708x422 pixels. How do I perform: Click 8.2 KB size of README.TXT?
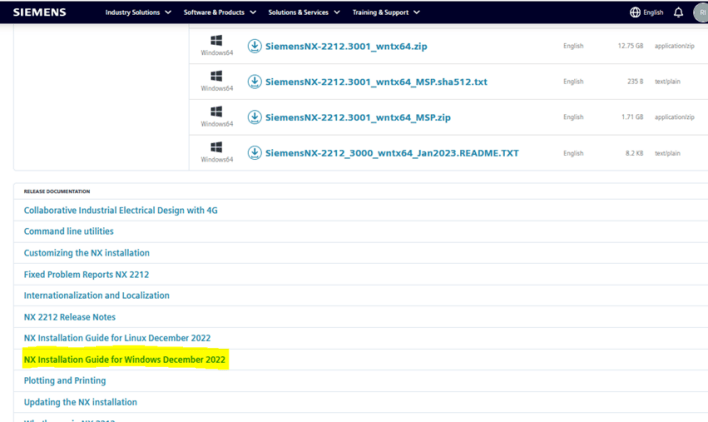pyautogui.click(x=634, y=153)
